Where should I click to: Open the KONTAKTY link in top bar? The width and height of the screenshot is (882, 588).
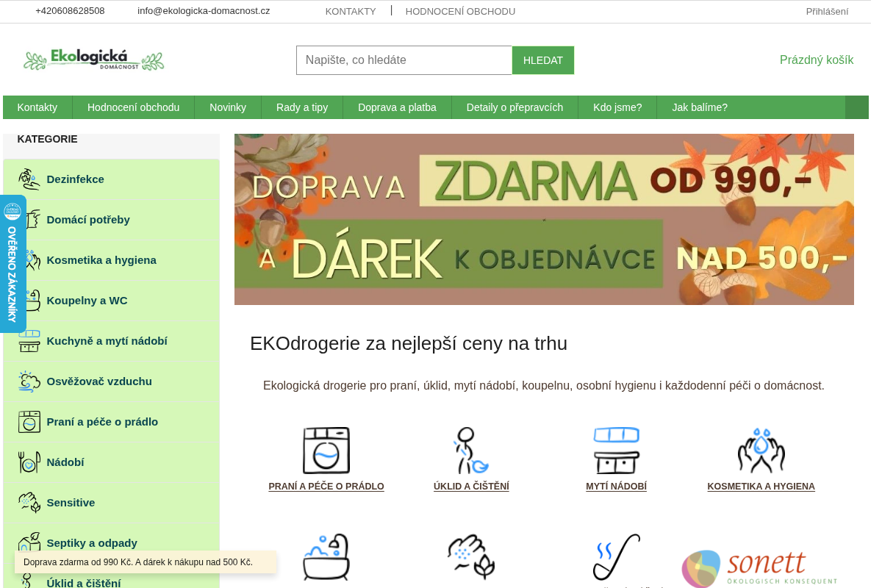pos(351,12)
